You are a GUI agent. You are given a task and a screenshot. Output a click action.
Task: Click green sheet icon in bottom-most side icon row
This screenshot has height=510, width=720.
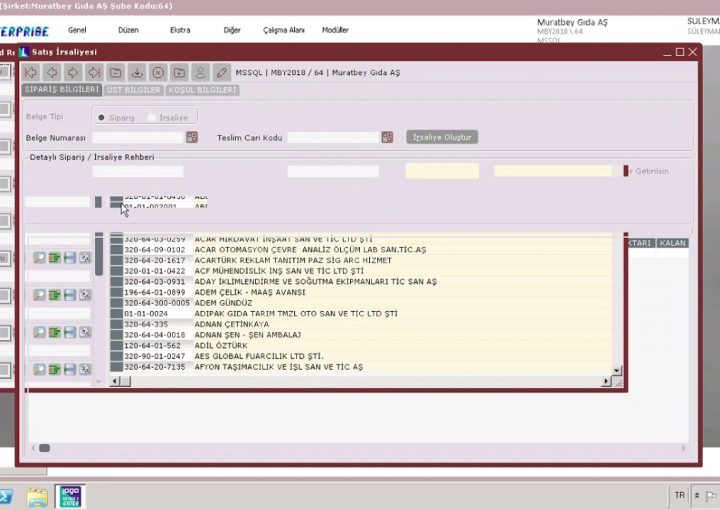coord(55,369)
